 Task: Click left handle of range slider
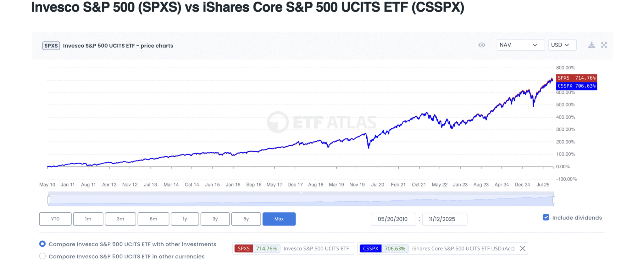coord(49,200)
